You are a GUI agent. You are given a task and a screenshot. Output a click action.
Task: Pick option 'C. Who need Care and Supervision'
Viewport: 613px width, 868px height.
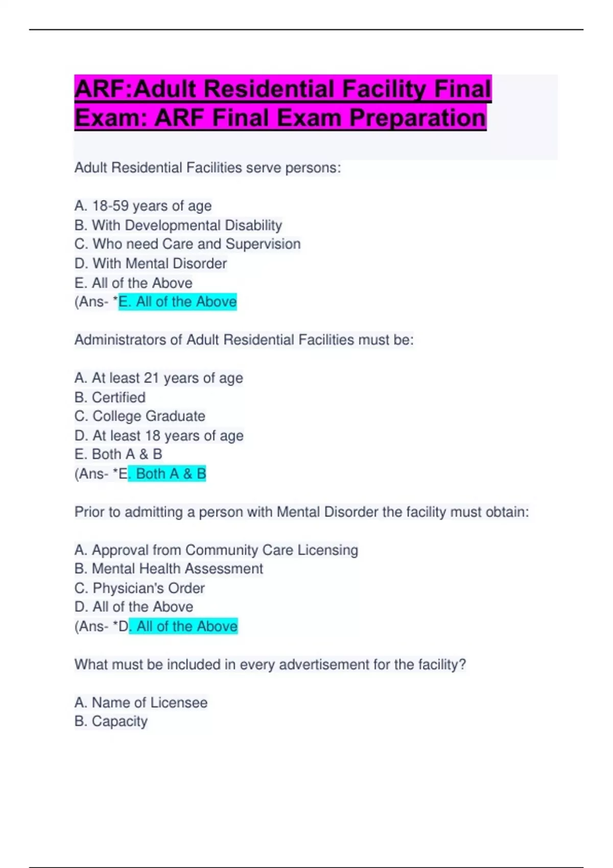(x=187, y=244)
